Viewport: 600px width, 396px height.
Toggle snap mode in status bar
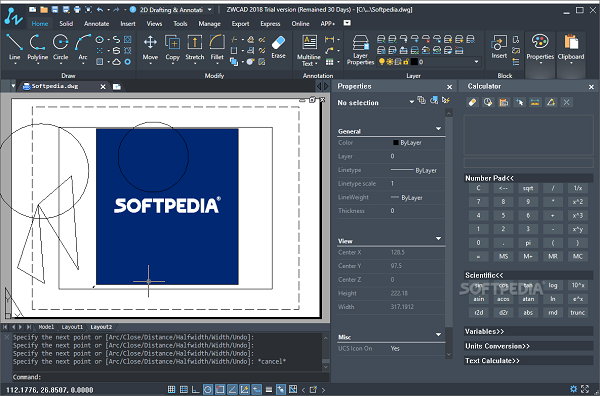tap(171, 389)
